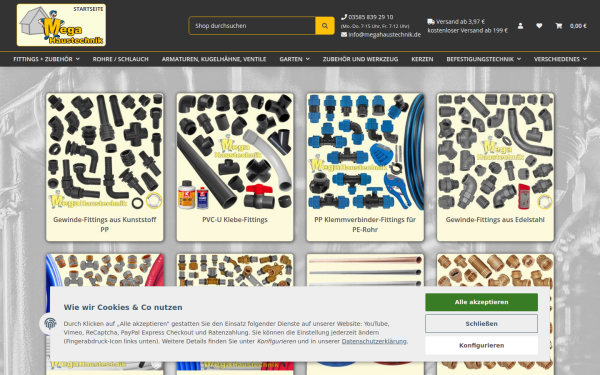Click the fingerprint cookie settings icon

(x=50, y=323)
